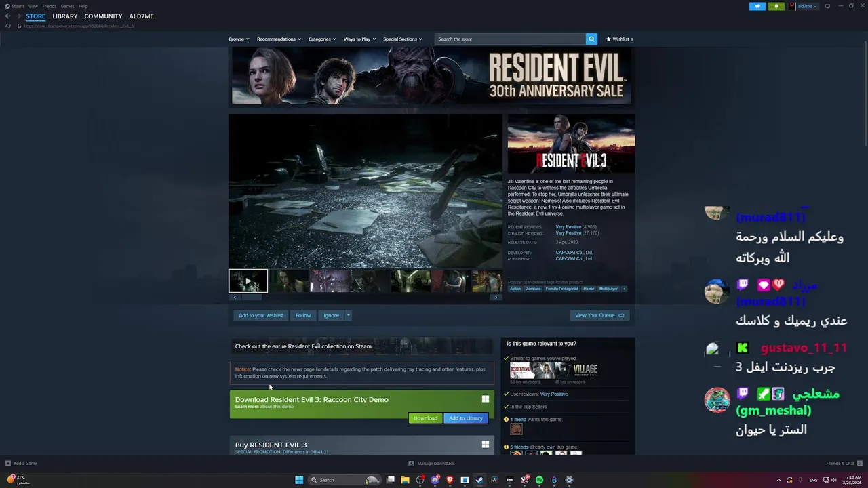Open Settings gear in the taskbar
The width and height of the screenshot is (868, 488).
tap(569, 480)
